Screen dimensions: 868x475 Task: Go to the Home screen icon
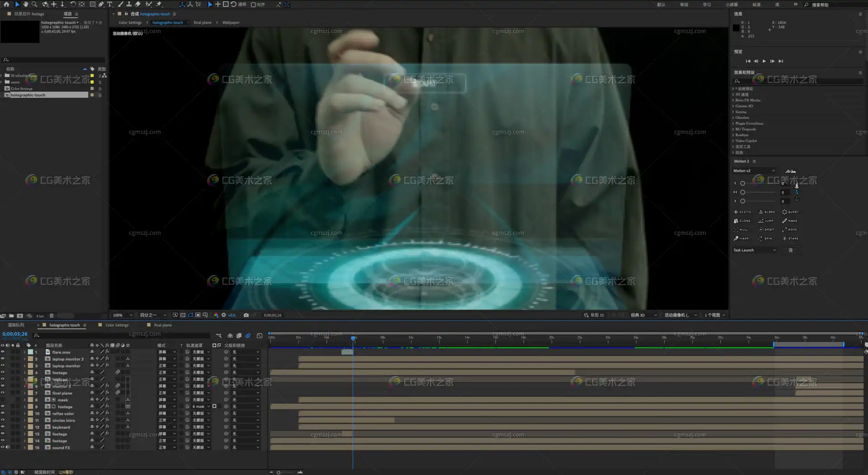[6, 4]
